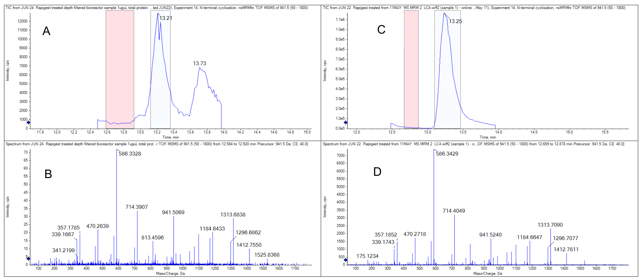
Task: Click the JUN 22 spectrum pane title
Action: (474, 144)
